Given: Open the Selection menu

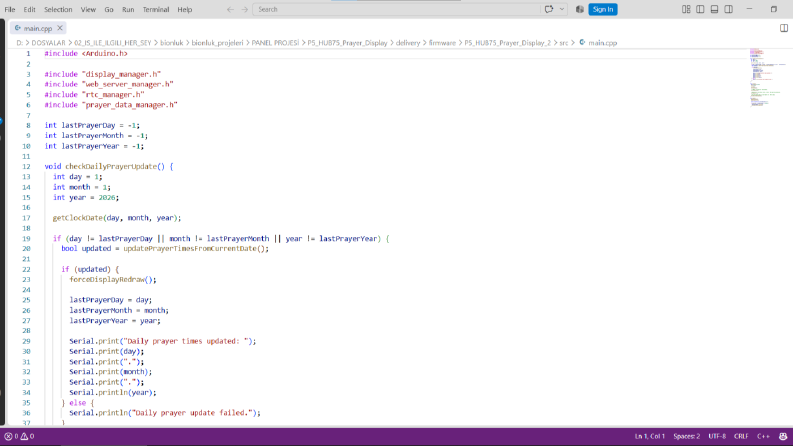Looking at the screenshot, I should [x=58, y=9].
